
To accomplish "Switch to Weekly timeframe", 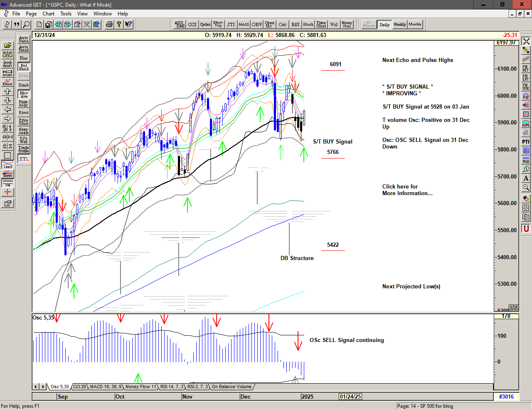I will [399, 25].
